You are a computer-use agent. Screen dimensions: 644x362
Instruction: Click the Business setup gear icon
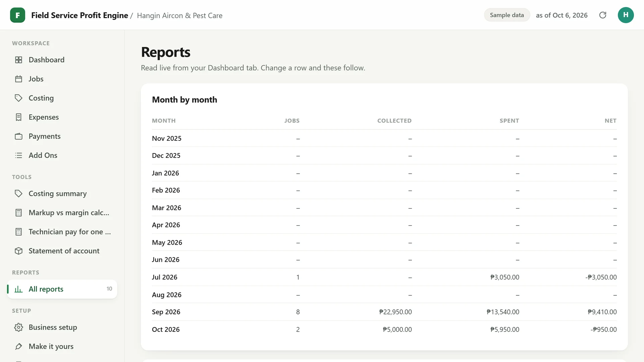(19, 327)
